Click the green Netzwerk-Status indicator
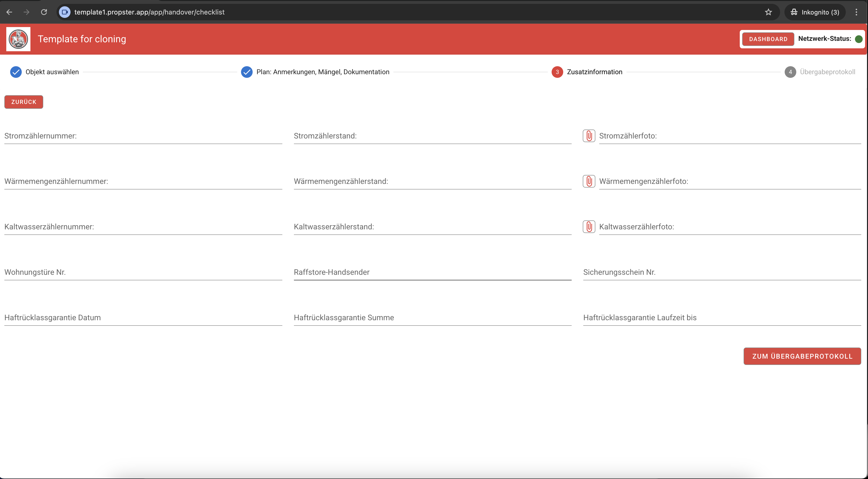Image resolution: width=868 pixels, height=479 pixels. click(859, 39)
